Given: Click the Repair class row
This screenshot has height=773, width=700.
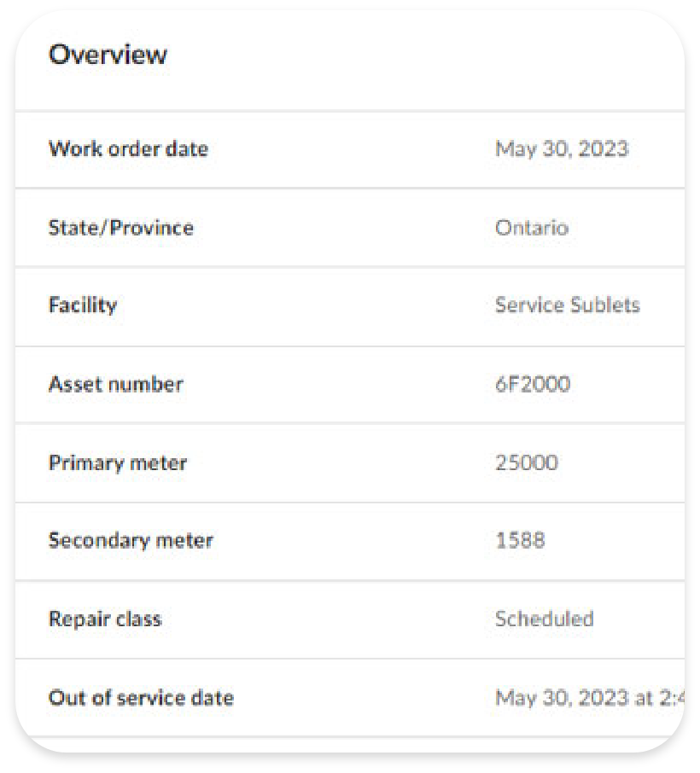Looking at the screenshot, I should [350, 619].
